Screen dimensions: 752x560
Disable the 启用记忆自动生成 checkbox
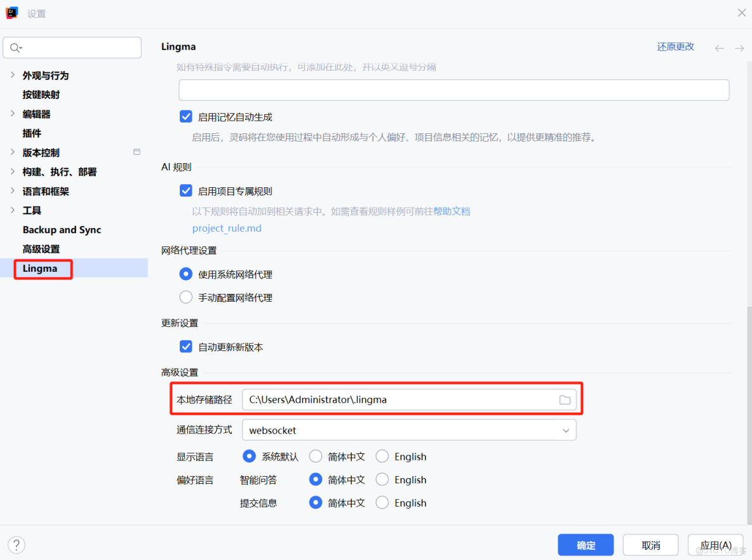[x=185, y=116]
